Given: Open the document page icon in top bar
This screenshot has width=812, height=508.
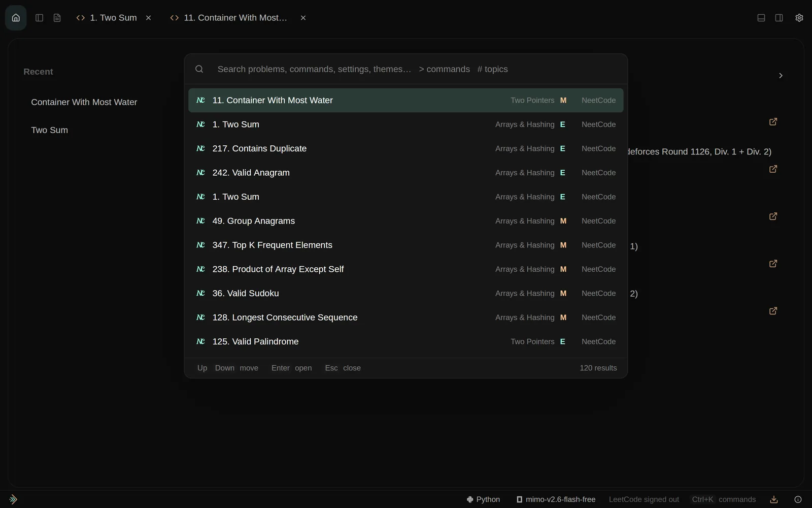Looking at the screenshot, I should point(57,18).
